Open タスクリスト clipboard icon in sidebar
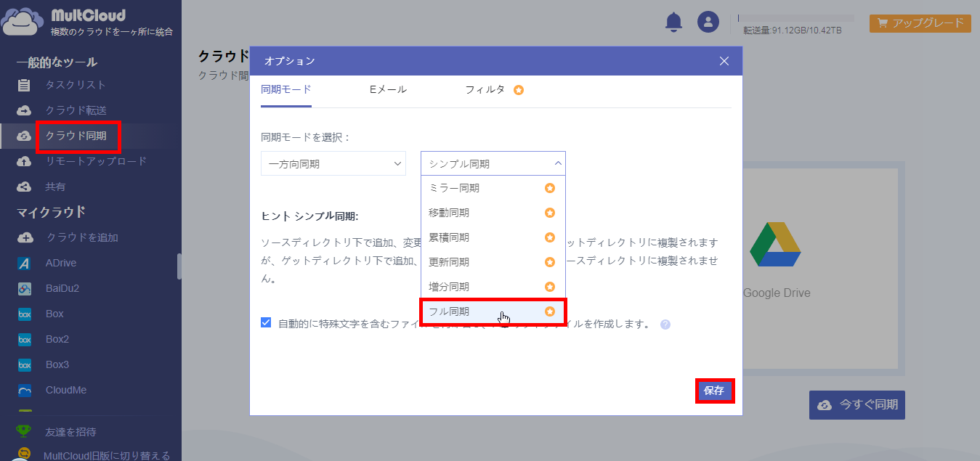The image size is (980, 461). pyautogui.click(x=24, y=85)
